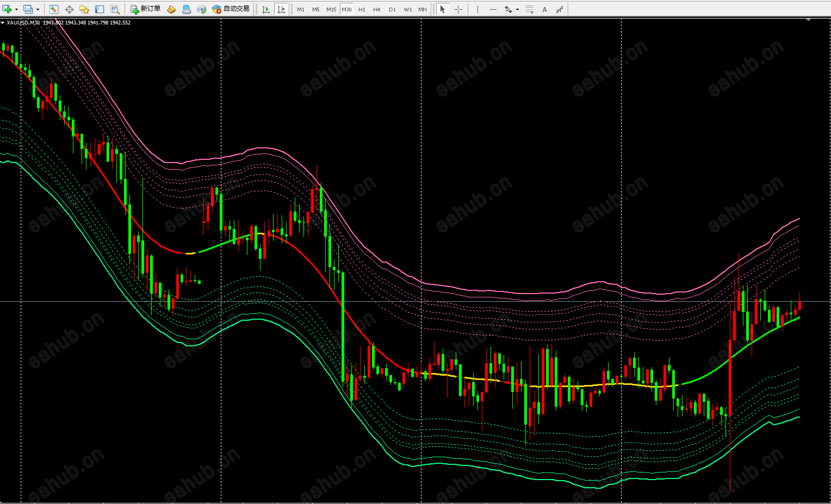Launch MetaEditor via the yellow book icon
This screenshot has width=831, height=504.
pos(171,9)
